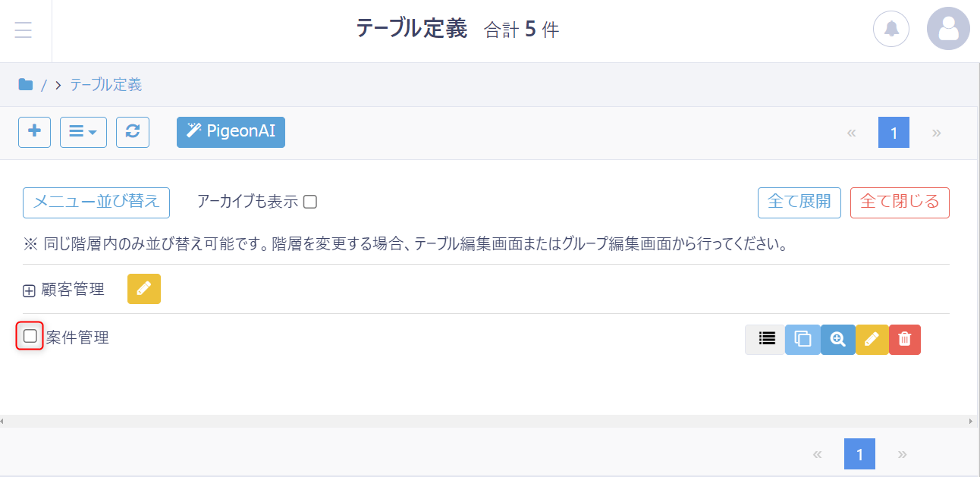Click the plus icon to add a table
The height and width of the screenshot is (477, 980).
tap(34, 132)
